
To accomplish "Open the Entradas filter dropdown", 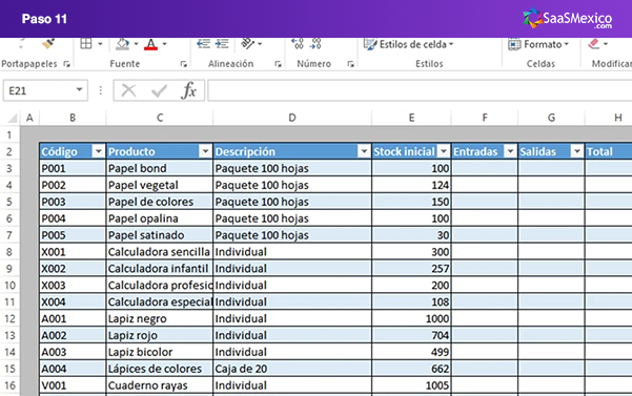I will click(510, 152).
